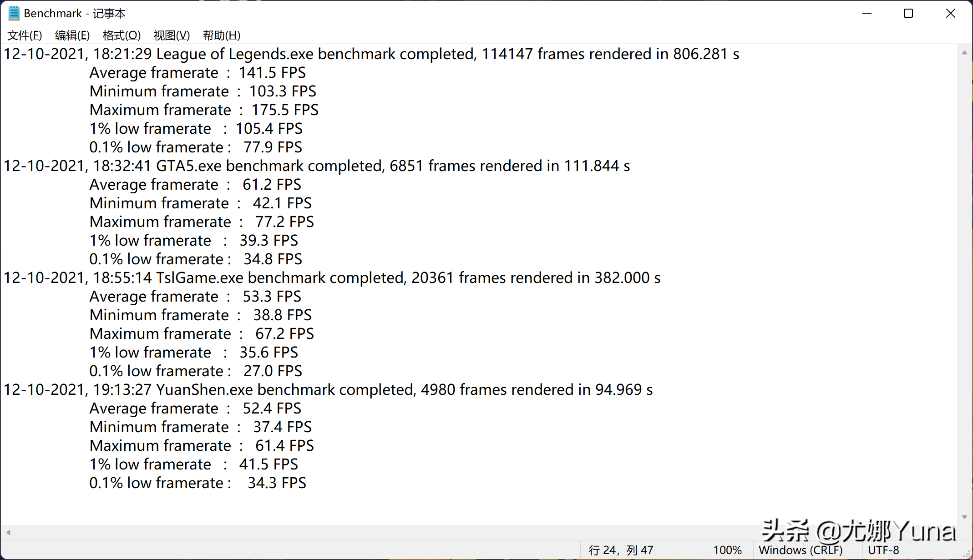Place cursor on 37.4 FPS minimum framerate
The image size is (973, 560).
click(x=282, y=427)
